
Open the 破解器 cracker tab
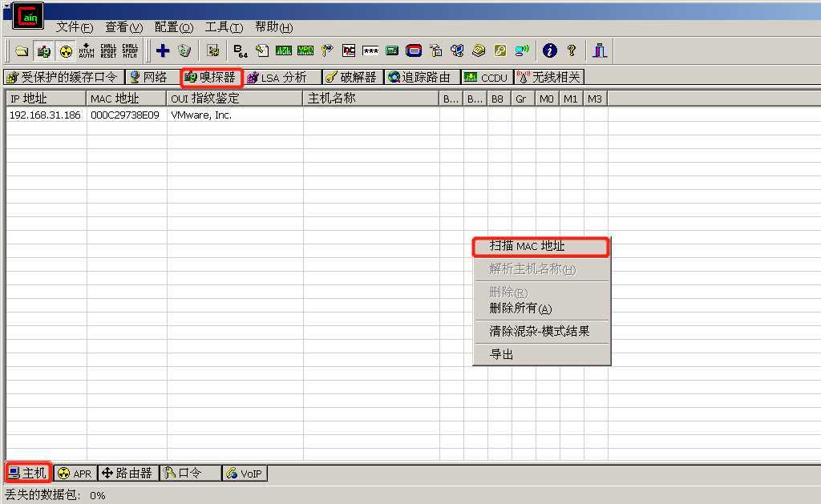(353, 78)
